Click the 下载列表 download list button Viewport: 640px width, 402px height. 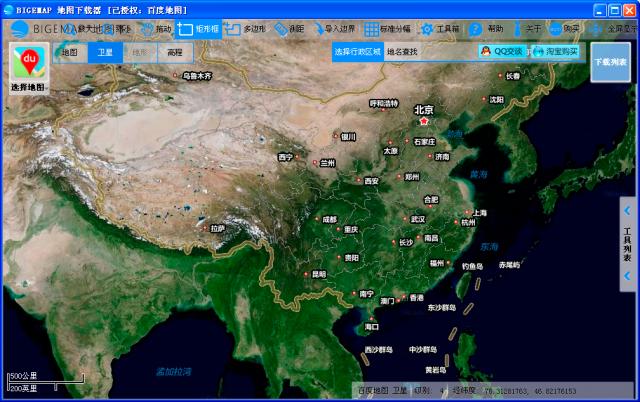tap(610, 62)
